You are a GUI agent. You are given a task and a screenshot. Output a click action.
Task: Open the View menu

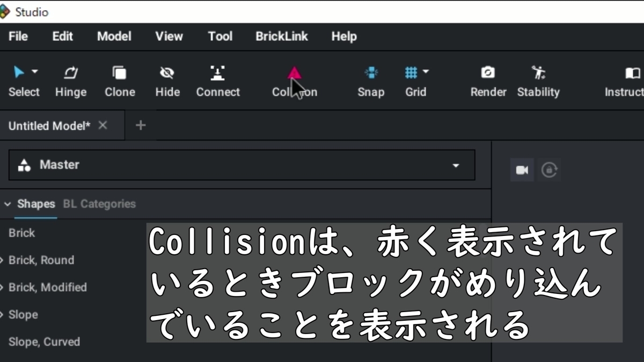(169, 36)
